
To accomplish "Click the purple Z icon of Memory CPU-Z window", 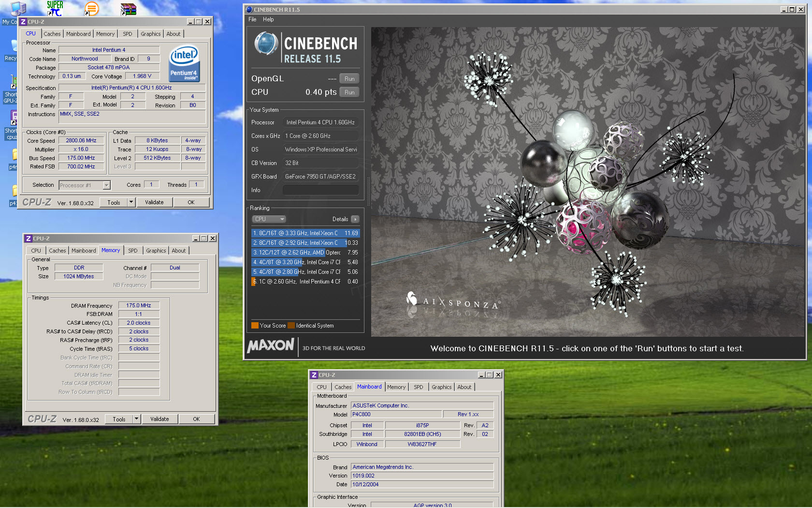I will pyautogui.click(x=29, y=239).
